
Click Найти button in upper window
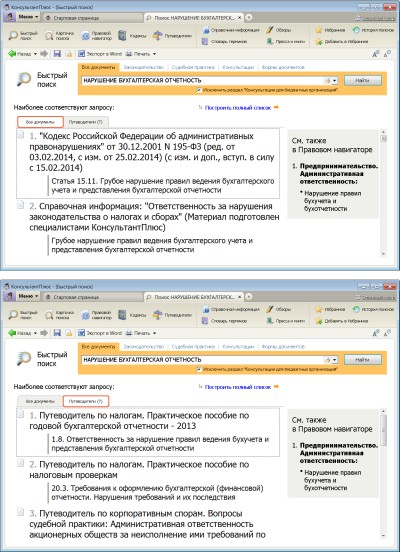pyautogui.click(x=362, y=81)
